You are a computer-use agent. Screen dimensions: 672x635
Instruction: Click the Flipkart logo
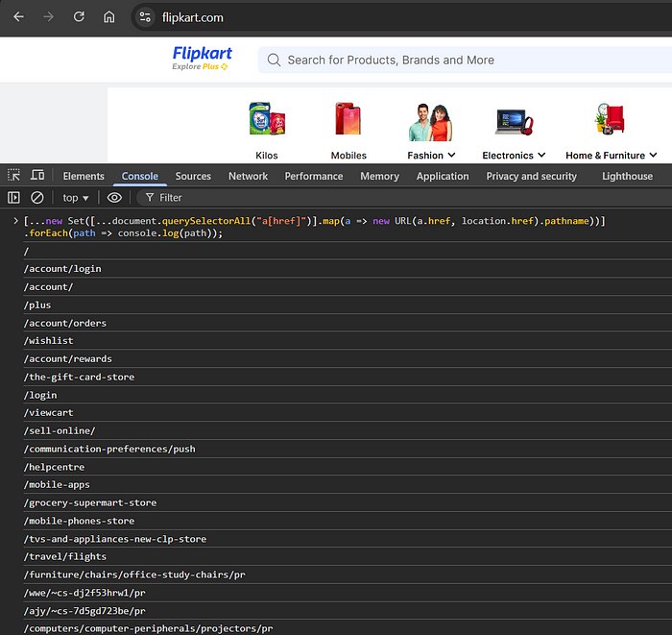[202, 54]
